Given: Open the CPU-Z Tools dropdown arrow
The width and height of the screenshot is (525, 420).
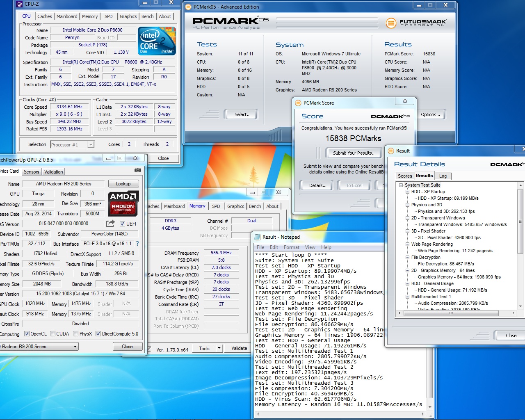Looking at the screenshot, I should [219, 348].
